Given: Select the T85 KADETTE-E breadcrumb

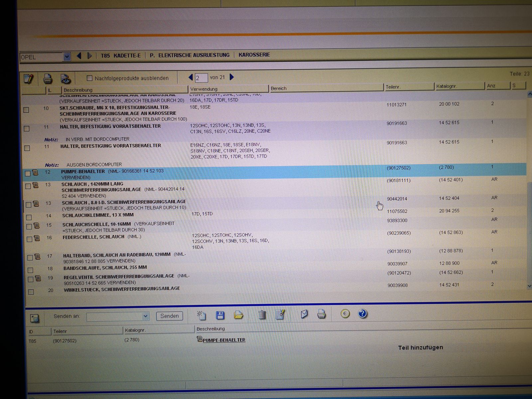Looking at the screenshot, I should pyautogui.click(x=121, y=56).
